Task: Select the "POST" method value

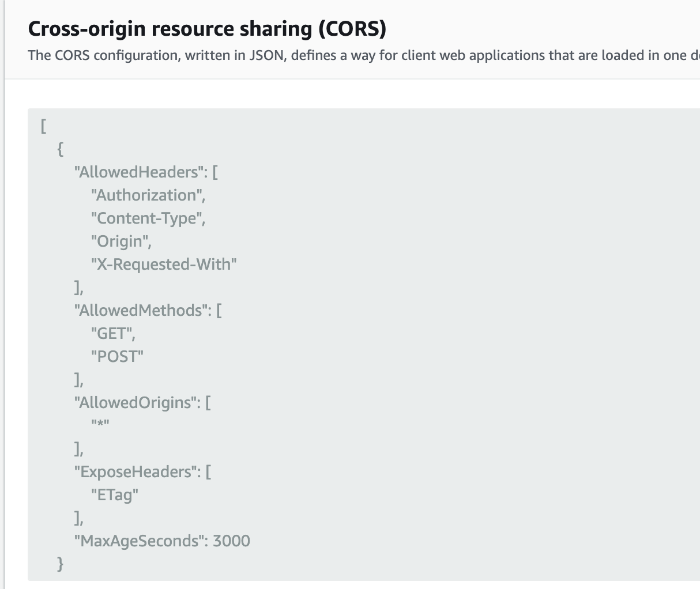Action: pyautogui.click(x=117, y=356)
